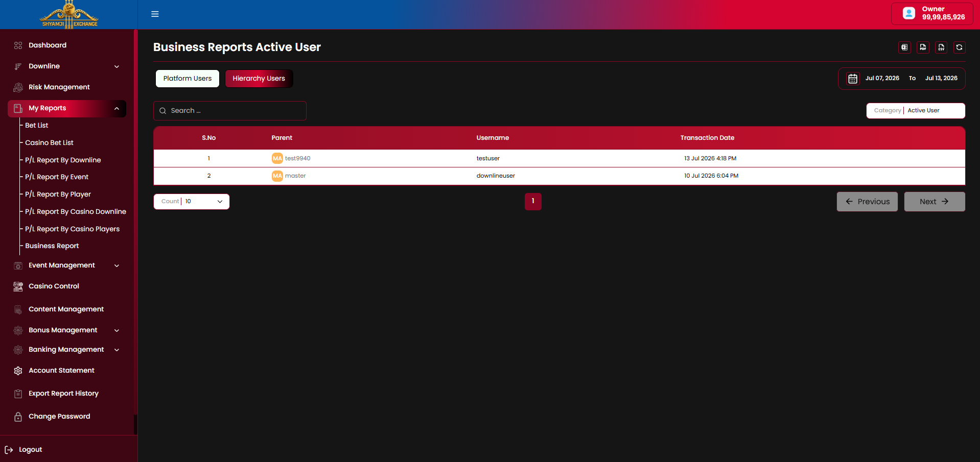This screenshot has height=462, width=980.
Task: Click the Logout arrow icon
Action: pos(9,450)
